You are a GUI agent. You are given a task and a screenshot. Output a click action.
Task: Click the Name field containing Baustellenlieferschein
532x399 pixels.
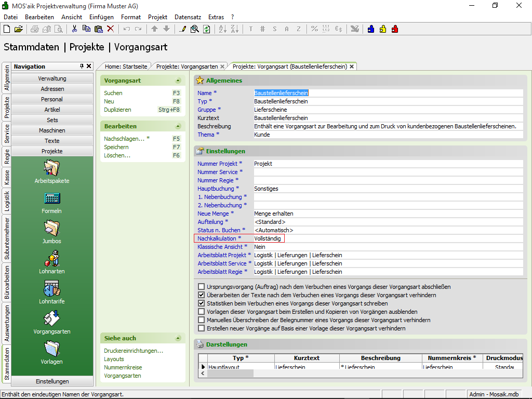pyautogui.click(x=388, y=93)
